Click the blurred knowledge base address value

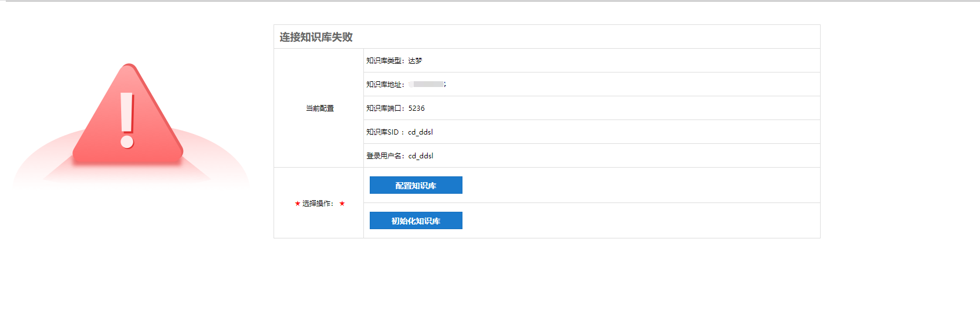[427, 85]
